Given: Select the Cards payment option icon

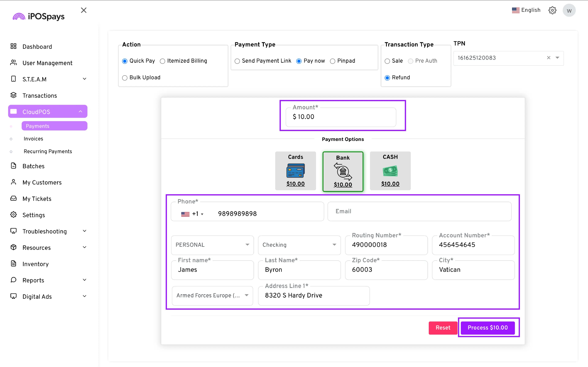Looking at the screenshot, I should [296, 171].
